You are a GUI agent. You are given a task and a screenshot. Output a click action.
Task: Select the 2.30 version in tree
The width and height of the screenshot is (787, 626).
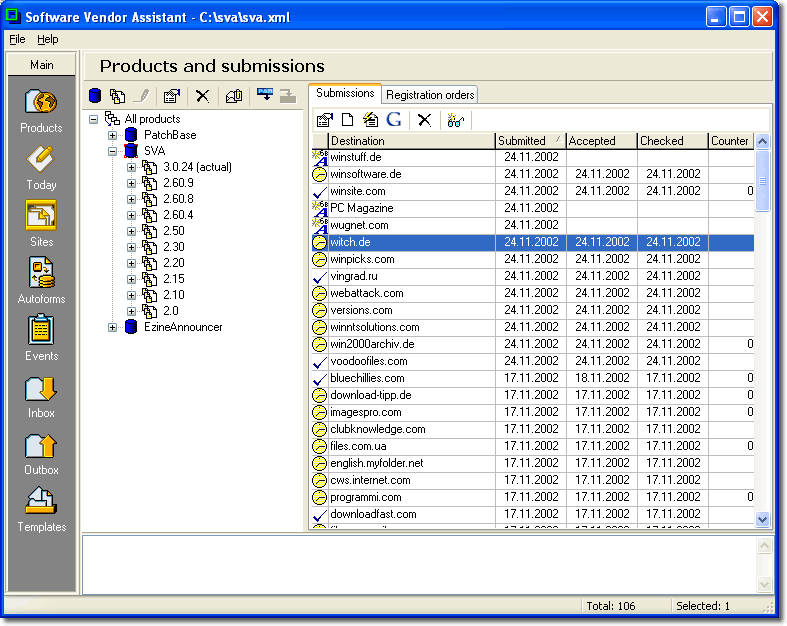(174, 247)
